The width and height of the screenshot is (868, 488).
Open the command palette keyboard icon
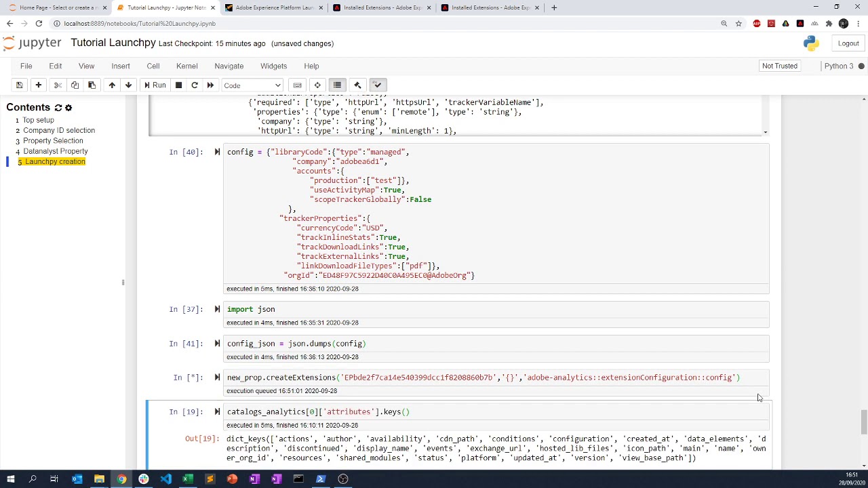(x=297, y=85)
